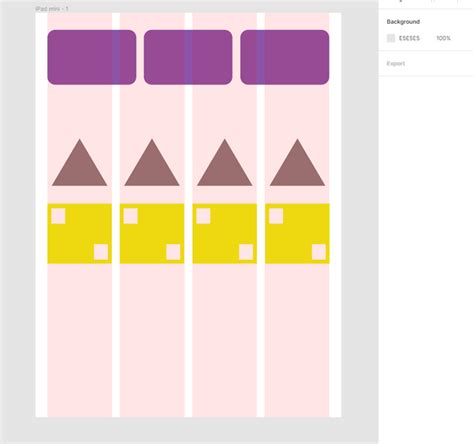Open the Background color swatch picker
The height and width of the screenshot is (444, 474).
(391, 38)
